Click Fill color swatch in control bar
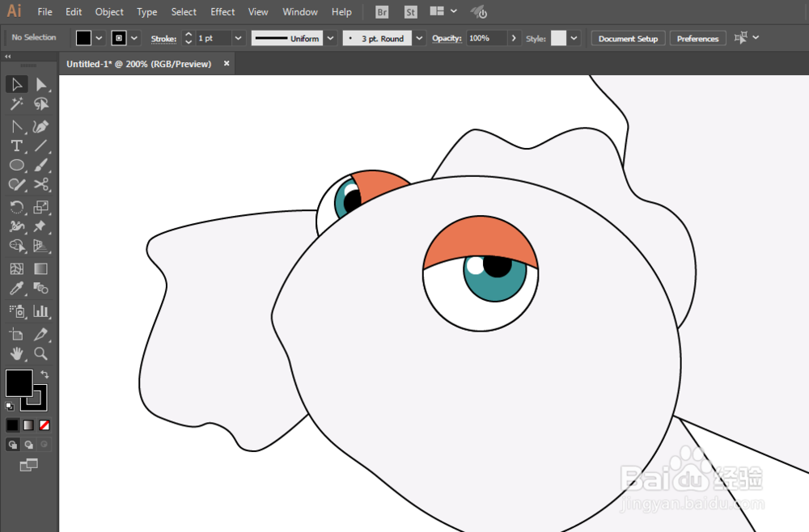 [x=83, y=38]
